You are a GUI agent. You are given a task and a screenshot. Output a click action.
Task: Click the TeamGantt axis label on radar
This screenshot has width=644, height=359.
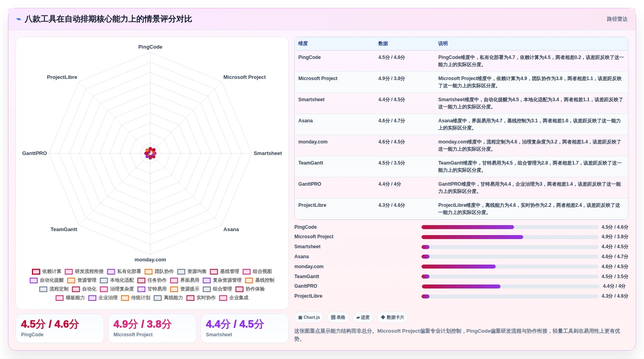[x=64, y=230]
